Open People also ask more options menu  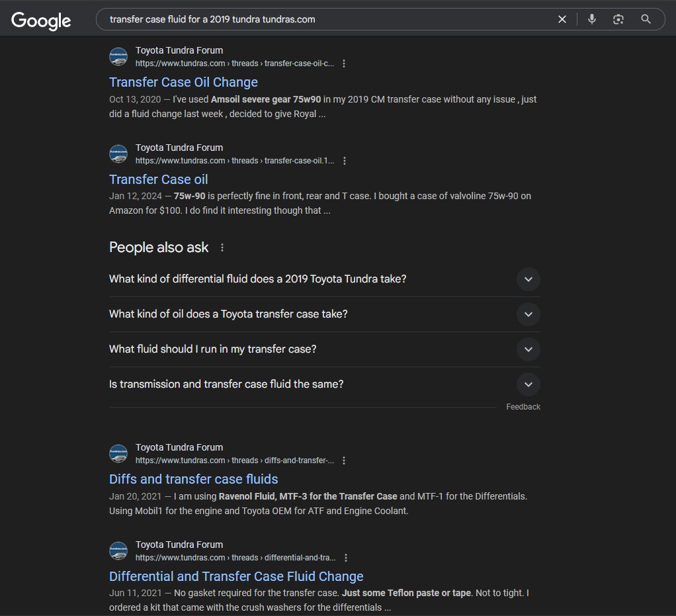(x=222, y=247)
